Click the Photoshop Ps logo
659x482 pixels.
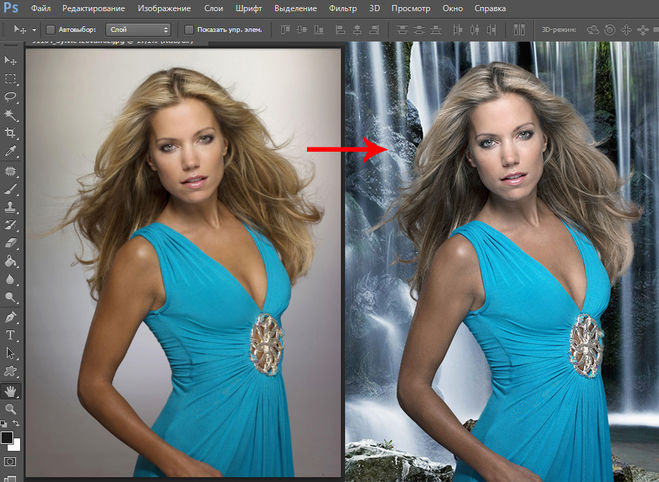[11, 8]
